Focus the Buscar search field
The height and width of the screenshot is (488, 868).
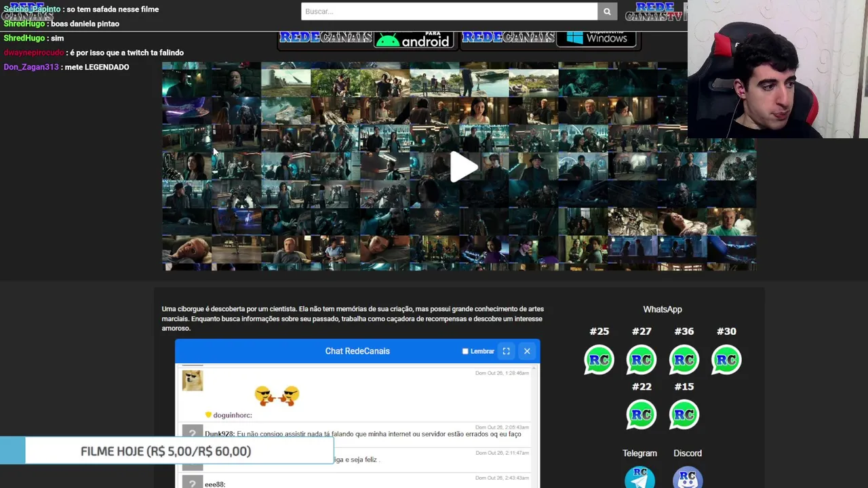[x=449, y=11]
